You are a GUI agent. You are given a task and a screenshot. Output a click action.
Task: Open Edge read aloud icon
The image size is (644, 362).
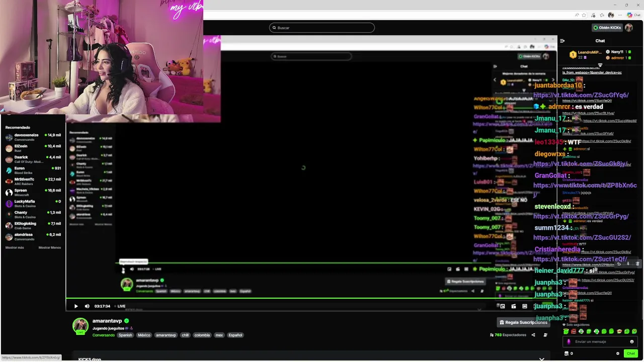[577, 15]
